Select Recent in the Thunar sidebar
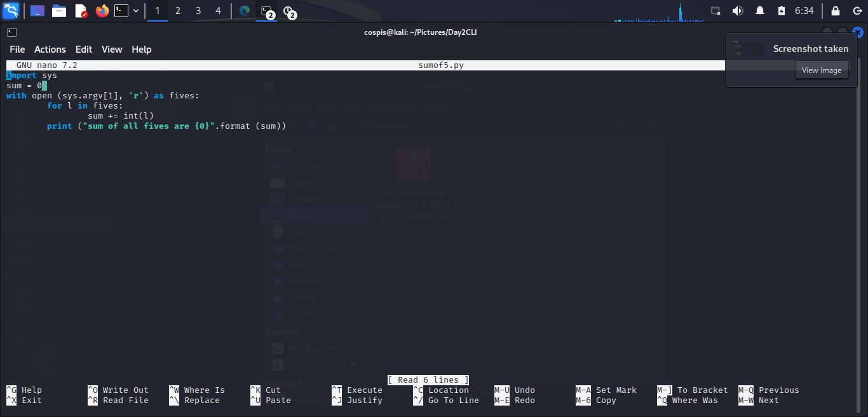Image resolution: width=868 pixels, height=417 pixels. [x=301, y=215]
